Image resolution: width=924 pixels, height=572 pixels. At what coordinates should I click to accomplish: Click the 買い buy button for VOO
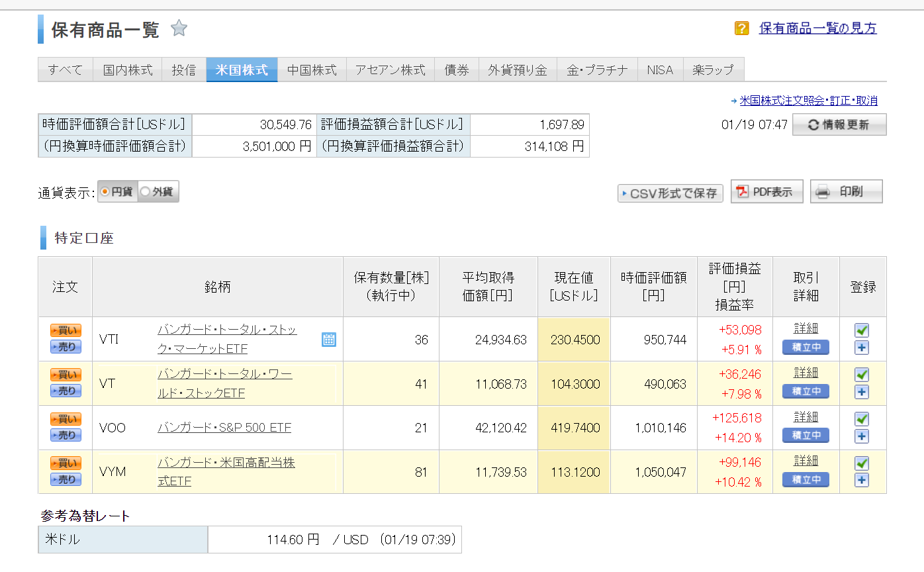pos(66,419)
